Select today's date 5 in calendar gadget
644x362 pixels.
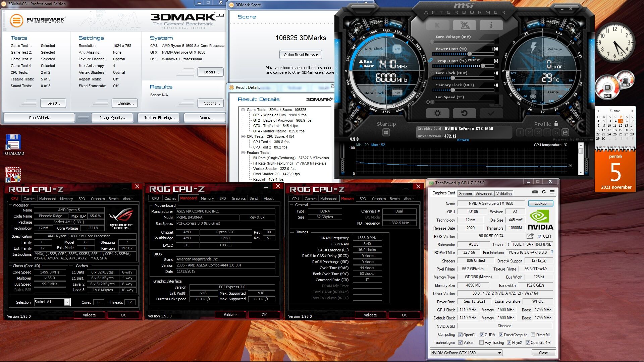pos(621,121)
